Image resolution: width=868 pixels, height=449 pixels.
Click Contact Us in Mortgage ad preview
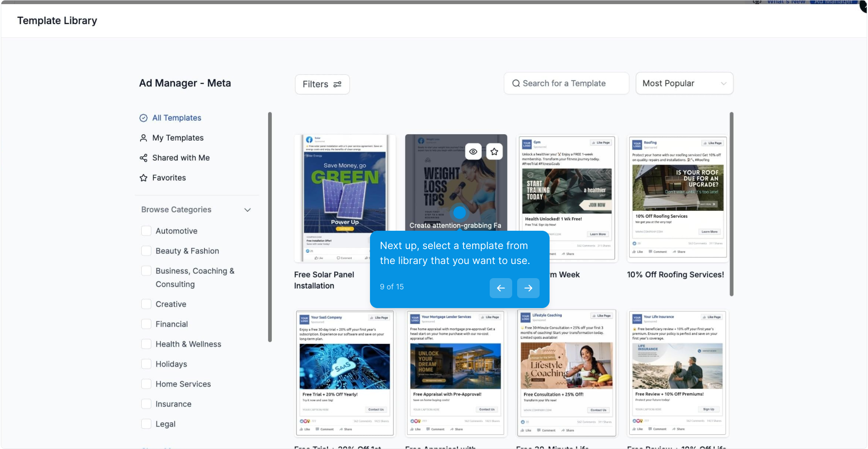click(x=487, y=410)
